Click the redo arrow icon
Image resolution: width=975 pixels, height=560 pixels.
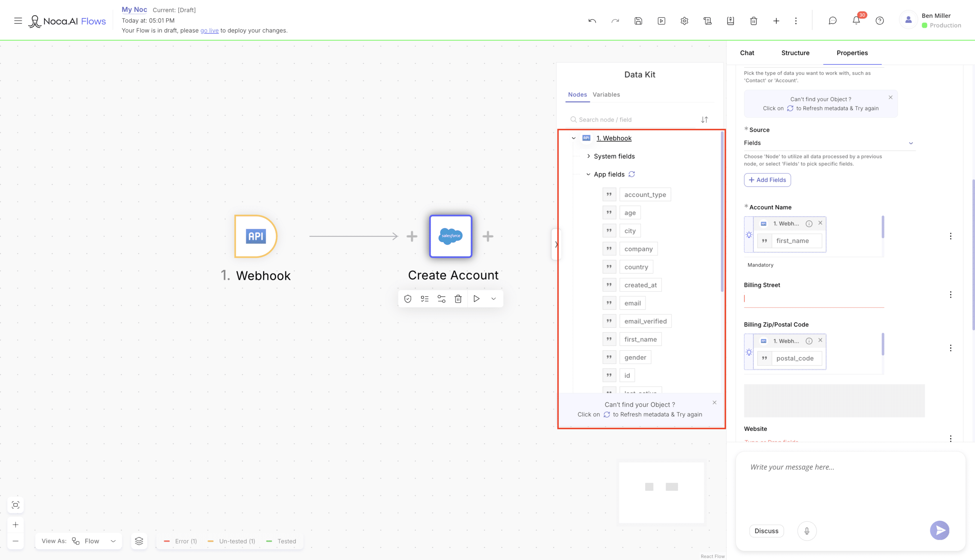click(x=615, y=21)
